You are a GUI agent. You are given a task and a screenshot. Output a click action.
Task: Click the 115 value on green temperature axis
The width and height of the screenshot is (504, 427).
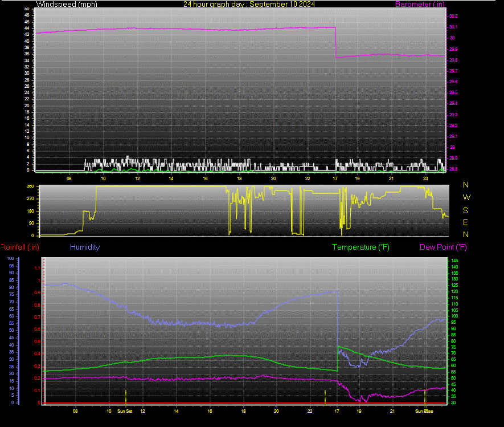[454, 298]
